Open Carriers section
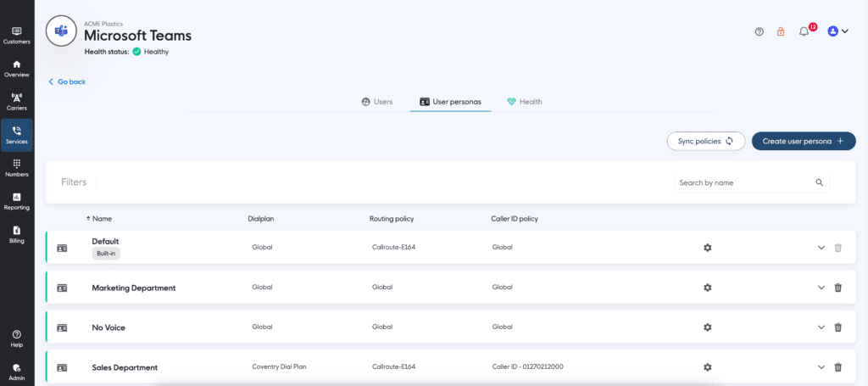This screenshot has width=868, height=386. (17, 102)
